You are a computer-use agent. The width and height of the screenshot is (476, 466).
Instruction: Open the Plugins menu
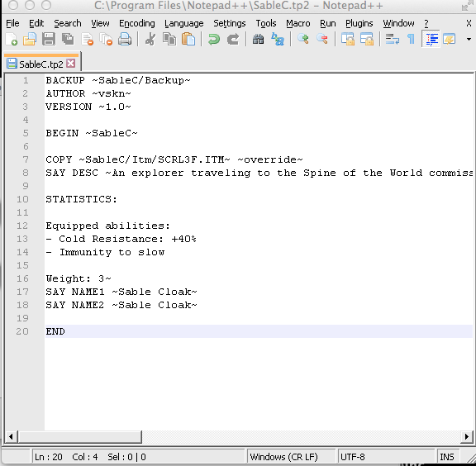pos(359,23)
